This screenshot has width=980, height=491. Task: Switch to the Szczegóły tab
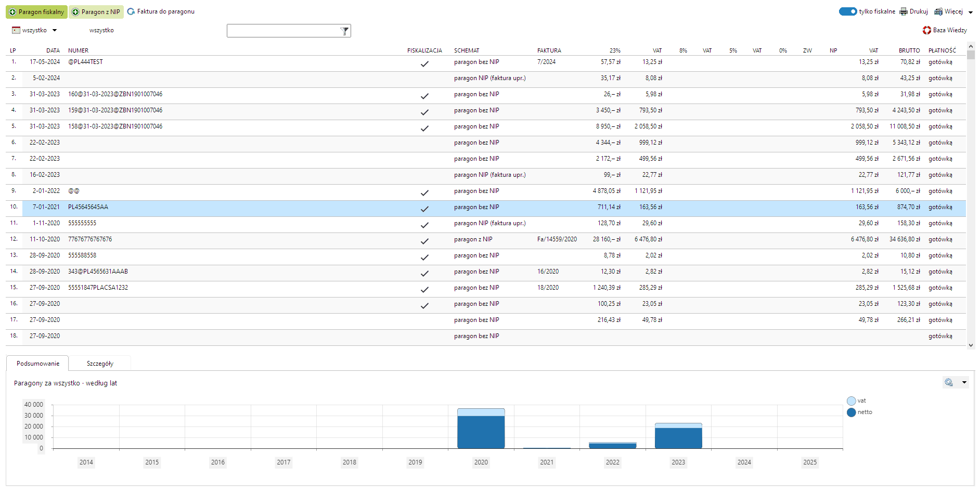point(100,364)
